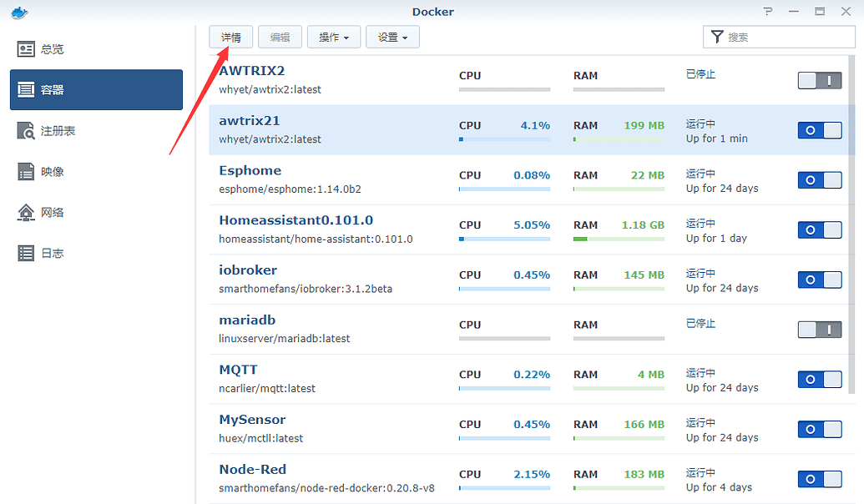Screen dimensions: 864x504
Task: Turn on the AWTRIX2 container switch
Action: pyautogui.click(x=820, y=81)
